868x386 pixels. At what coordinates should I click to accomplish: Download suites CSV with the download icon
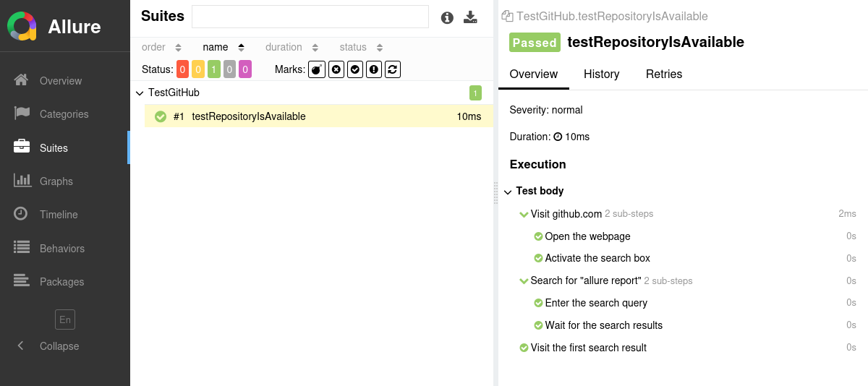471,17
